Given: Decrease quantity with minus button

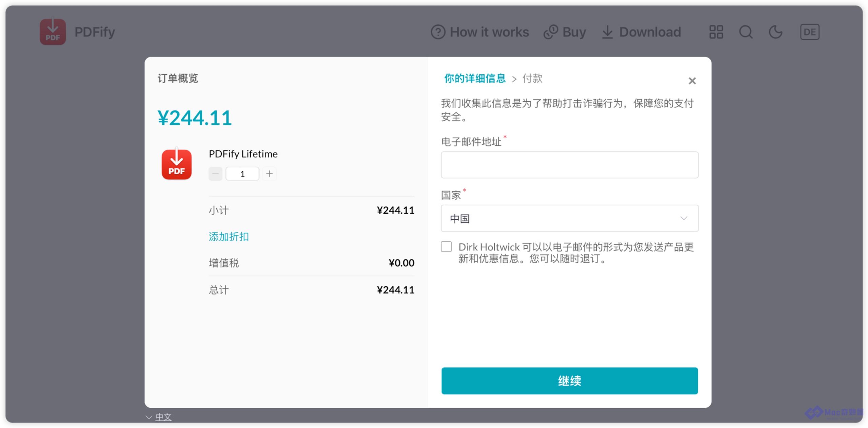Looking at the screenshot, I should tap(215, 174).
